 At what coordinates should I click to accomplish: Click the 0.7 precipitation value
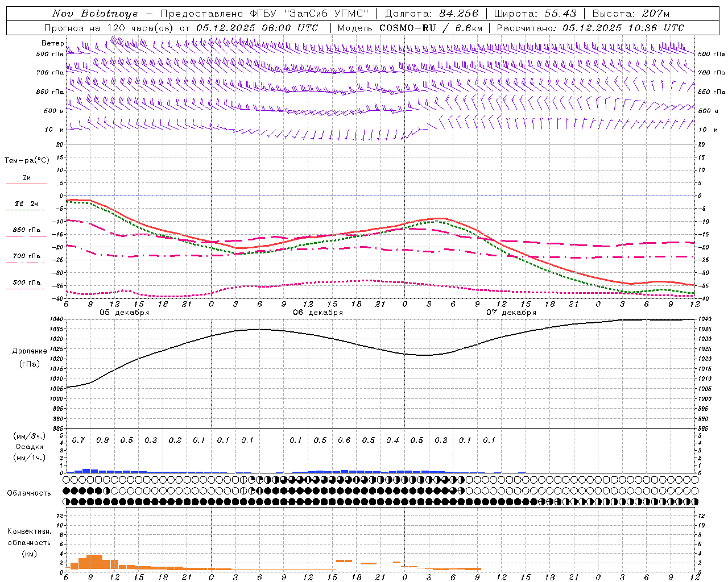point(78,440)
